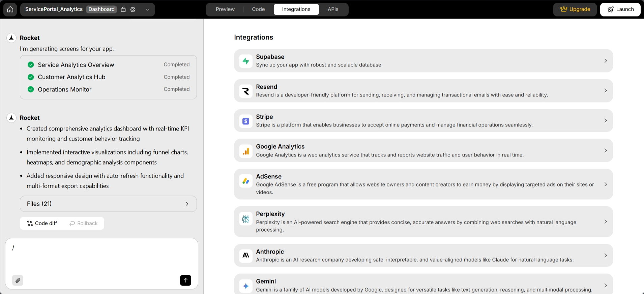Open the Supabase integration title

click(x=270, y=57)
